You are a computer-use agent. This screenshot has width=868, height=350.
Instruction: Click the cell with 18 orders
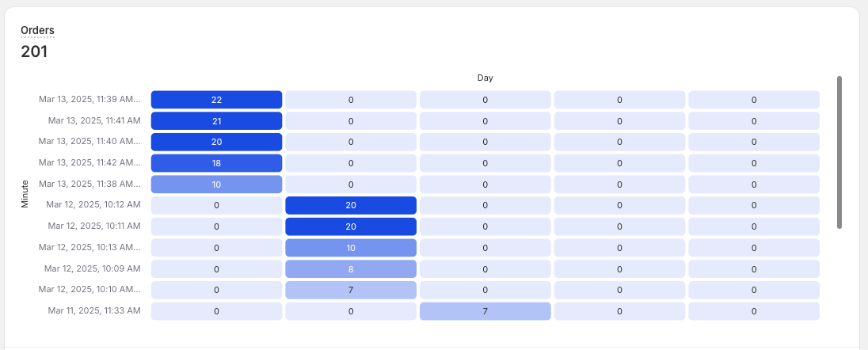click(216, 163)
